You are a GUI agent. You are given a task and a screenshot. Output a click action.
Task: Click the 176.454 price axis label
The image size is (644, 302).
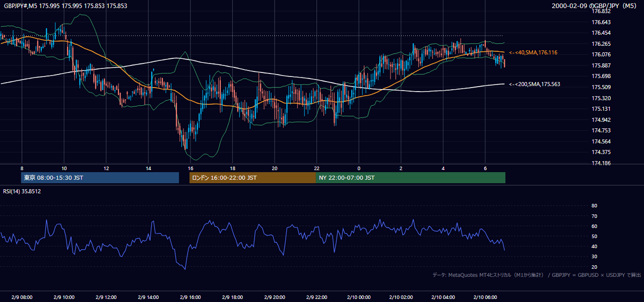[601, 33]
